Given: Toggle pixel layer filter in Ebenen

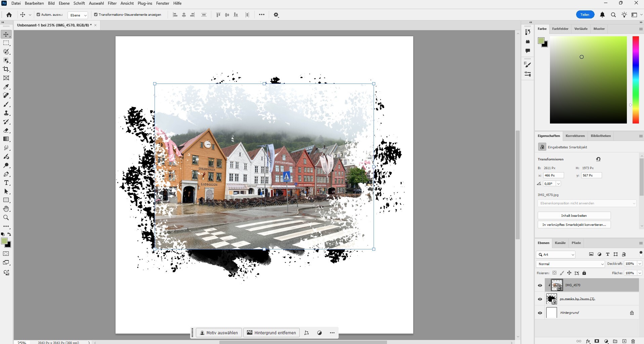Looking at the screenshot, I should [x=591, y=254].
